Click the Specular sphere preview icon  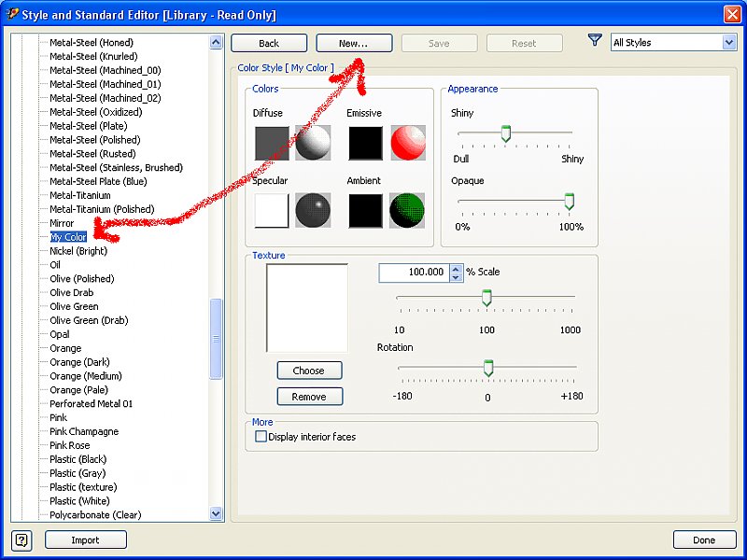tap(313, 211)
